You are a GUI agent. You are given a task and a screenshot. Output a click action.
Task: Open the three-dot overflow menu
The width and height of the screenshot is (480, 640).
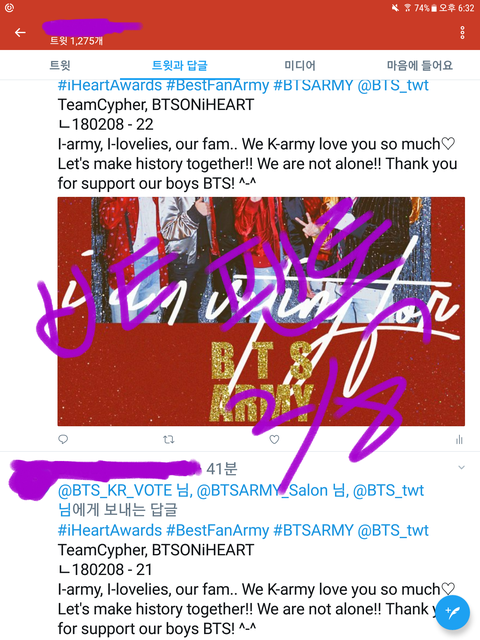(462, 32)
